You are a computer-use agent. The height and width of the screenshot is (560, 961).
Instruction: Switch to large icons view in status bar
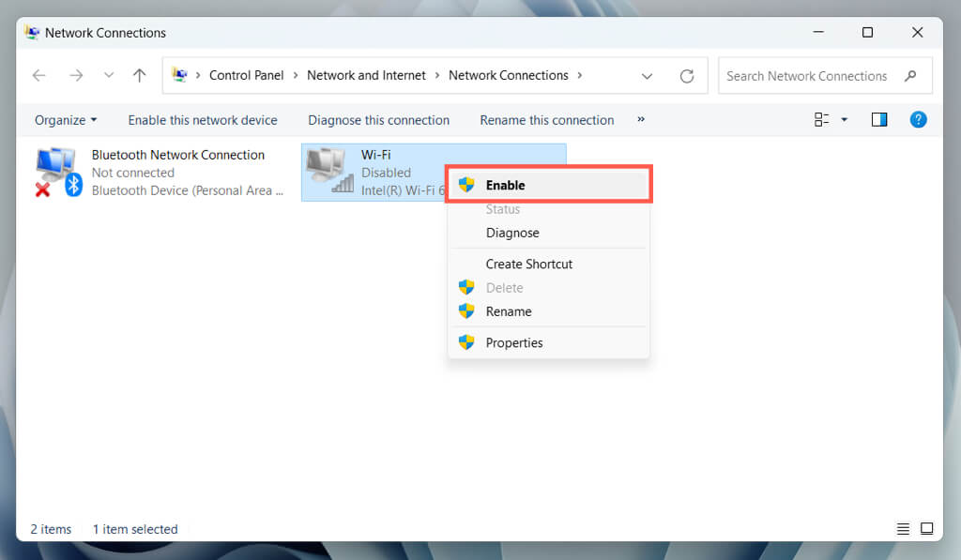click(x=926, y=528)
